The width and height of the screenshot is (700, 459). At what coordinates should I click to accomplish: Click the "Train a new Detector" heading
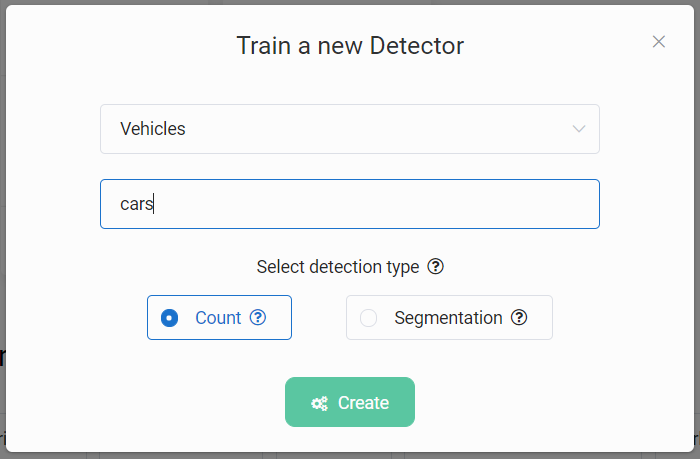[350, 46]
